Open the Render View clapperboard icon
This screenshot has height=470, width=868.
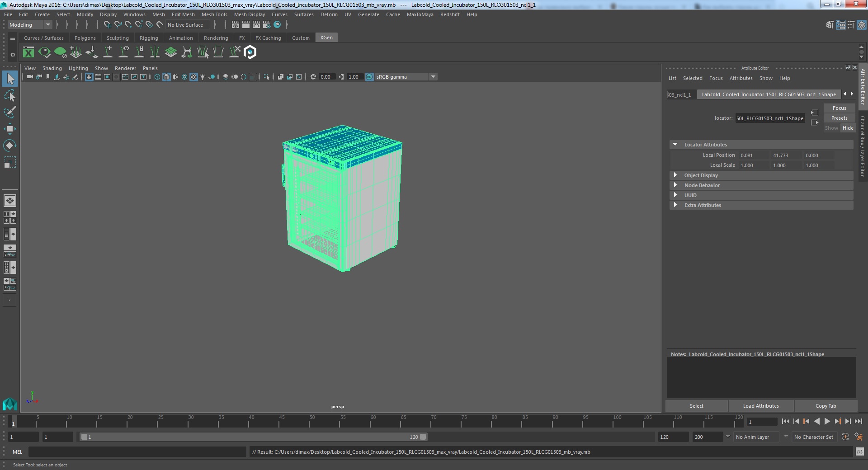pos(236,25)
